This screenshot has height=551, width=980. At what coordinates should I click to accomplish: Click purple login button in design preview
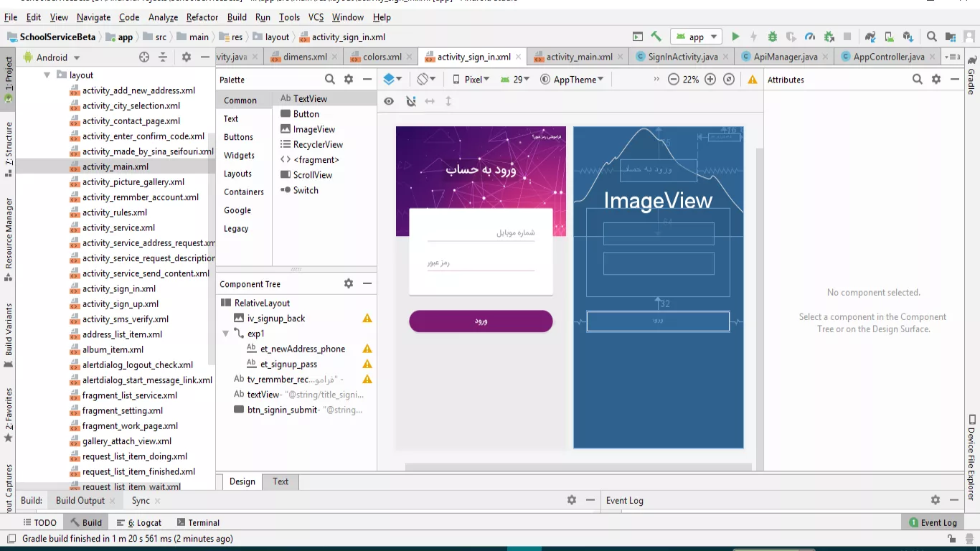(x=481, y=321)
